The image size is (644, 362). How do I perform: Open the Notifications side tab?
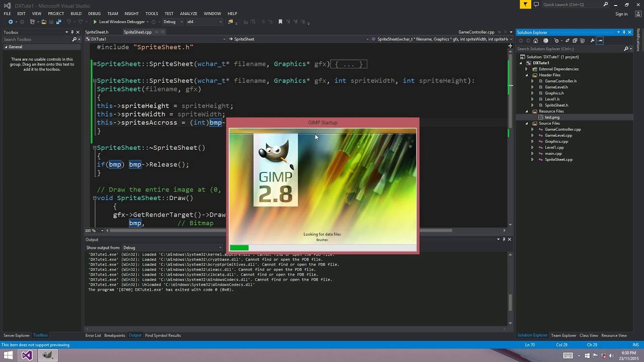coord(638,41)
